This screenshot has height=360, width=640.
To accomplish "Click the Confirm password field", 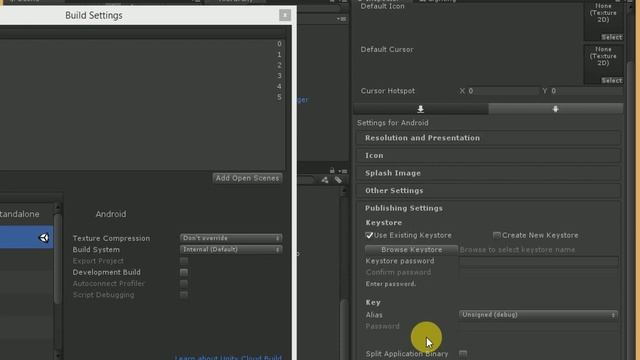I will pos(539,272).
